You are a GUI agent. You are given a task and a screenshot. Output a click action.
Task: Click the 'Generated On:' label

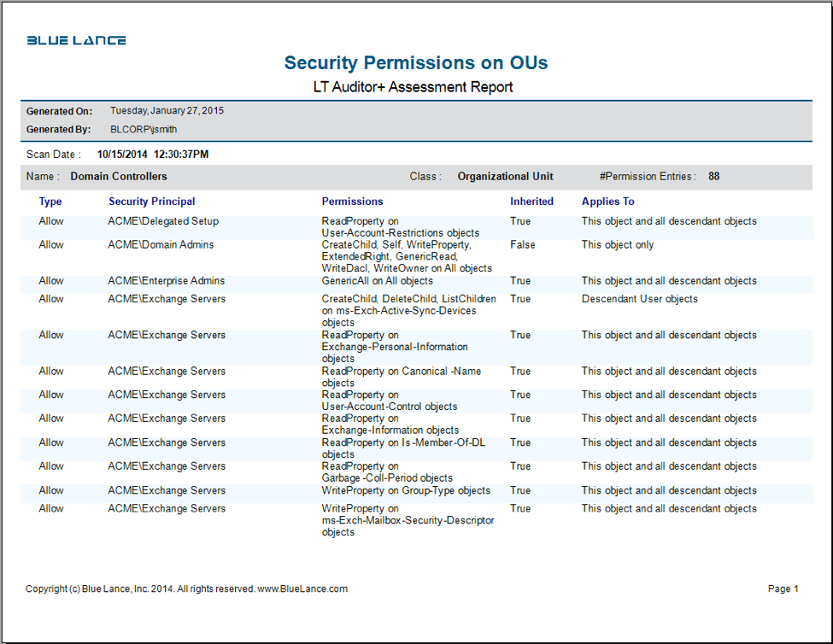pyautogui.click(x=60, y=112)
